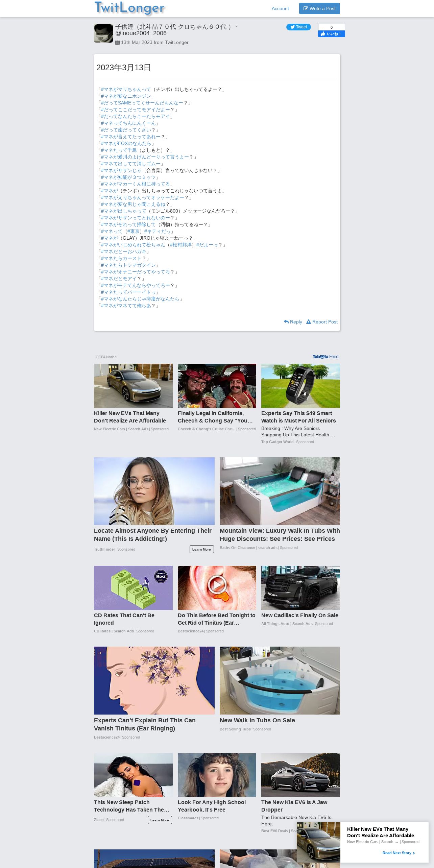The height and width of the screenshot is (868, 434).
Task: Click Learn More for Zleep ad
Action: click(160, 820)
